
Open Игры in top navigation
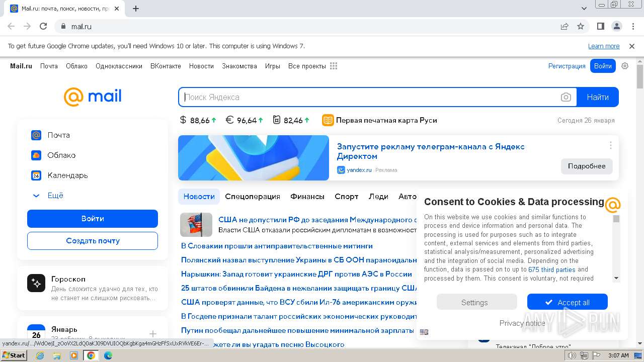pyautogui.click(x=273, y=66)
